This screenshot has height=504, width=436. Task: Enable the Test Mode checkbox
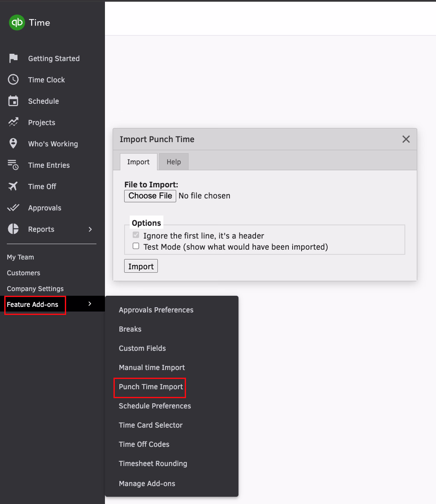tap(136, 246)
